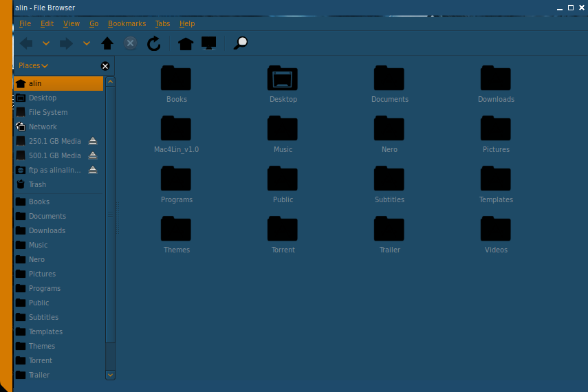This screenshot has height=392, width=588.
Task: Click sidebar scrollbar down arrow
Action: [x=110, y=375]
